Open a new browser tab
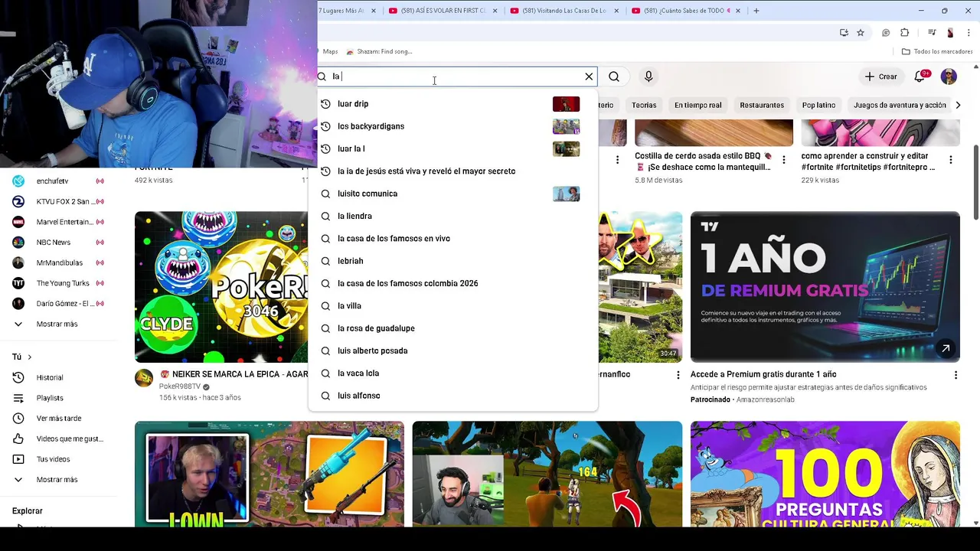Screen dimensions: 980x551 [x=756, y=11]
